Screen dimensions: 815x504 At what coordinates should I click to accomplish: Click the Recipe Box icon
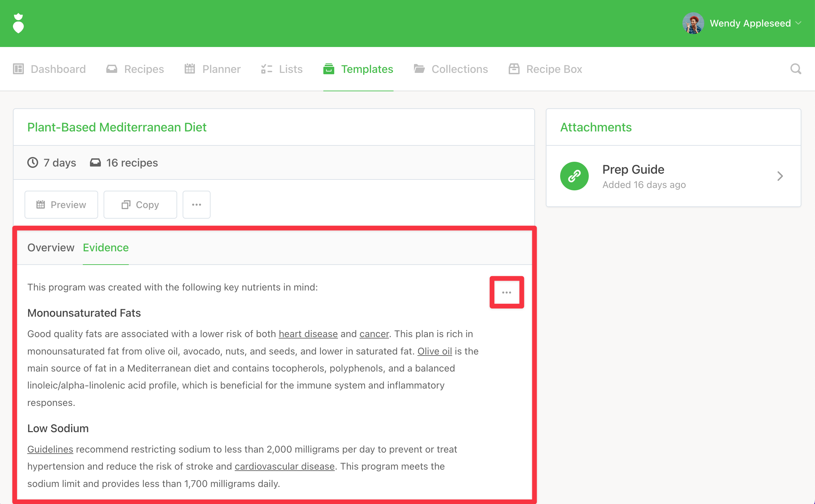tap(514, 69)
